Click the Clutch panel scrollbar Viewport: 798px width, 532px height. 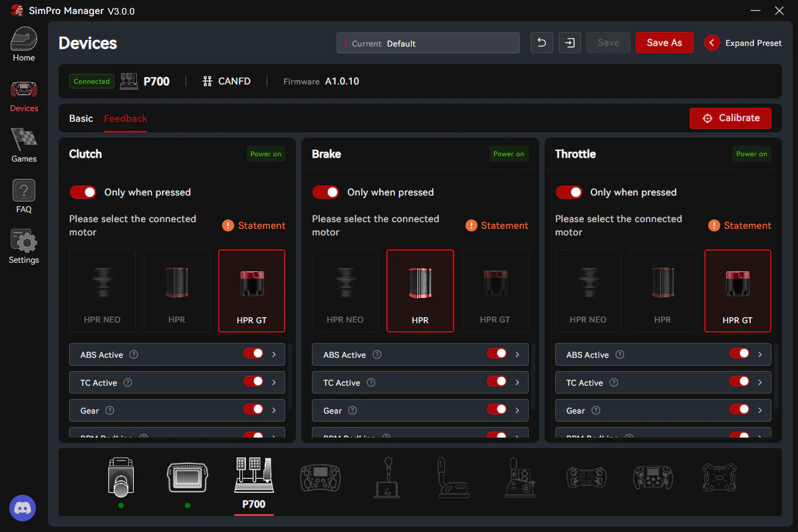tap(290, 377)
